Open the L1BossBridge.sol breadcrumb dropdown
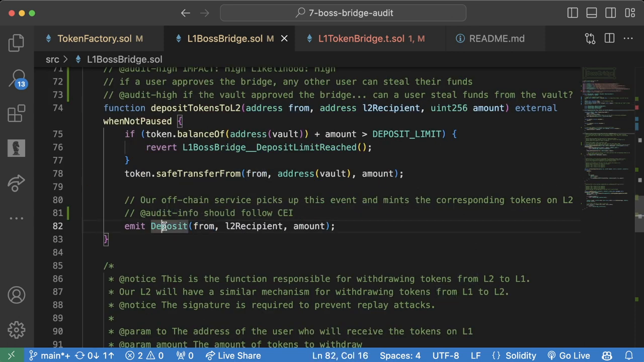644x362 pixels. [x=124, y=59]
